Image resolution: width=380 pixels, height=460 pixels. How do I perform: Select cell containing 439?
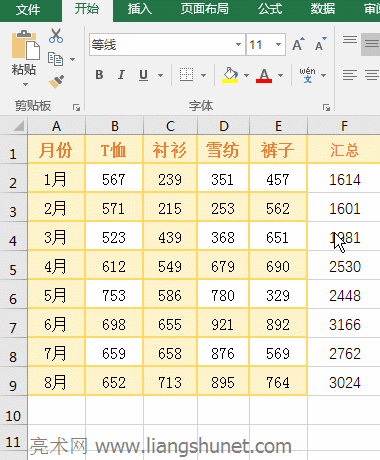[x=170, y=237]
